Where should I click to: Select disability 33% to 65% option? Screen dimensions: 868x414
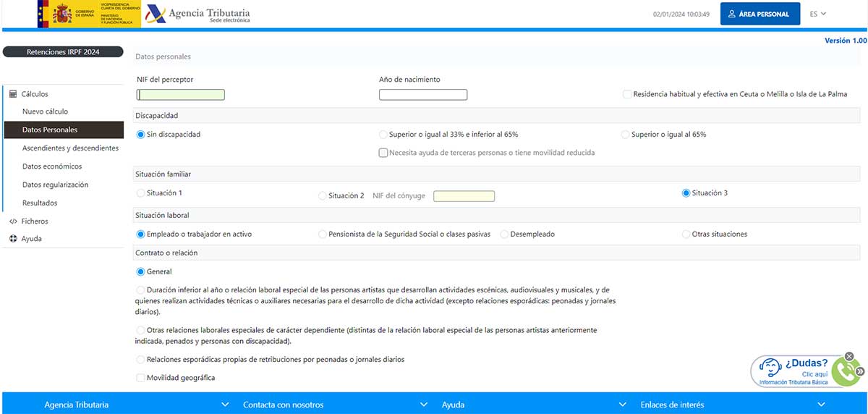point(383,135)
